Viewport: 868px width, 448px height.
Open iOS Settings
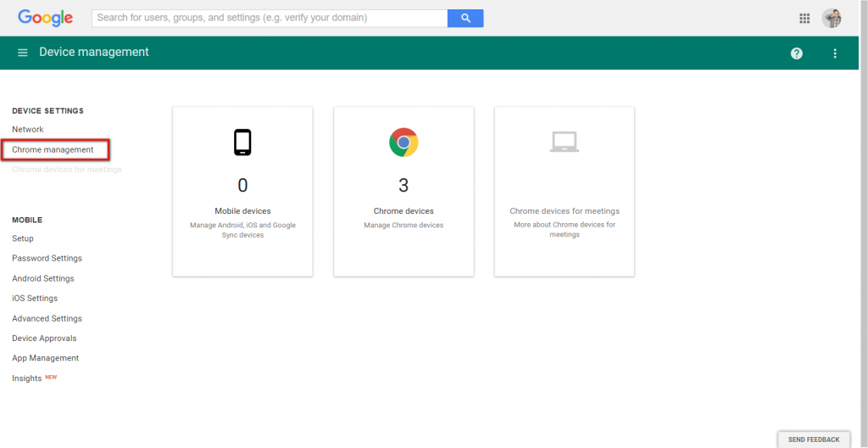point(35,299)
